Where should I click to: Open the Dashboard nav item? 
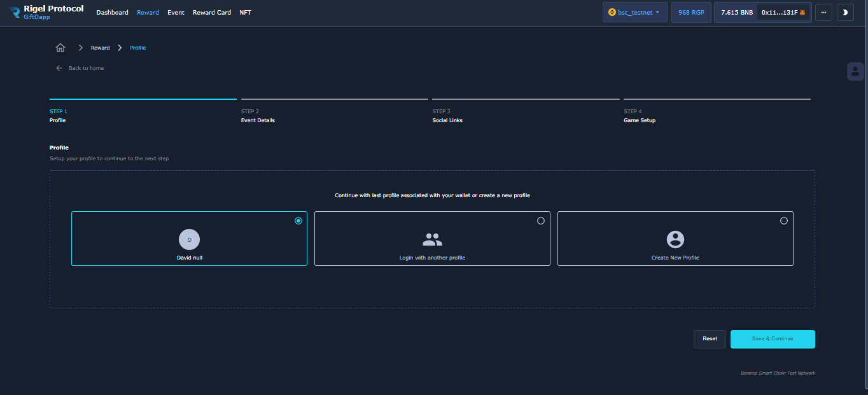point(112,13)
